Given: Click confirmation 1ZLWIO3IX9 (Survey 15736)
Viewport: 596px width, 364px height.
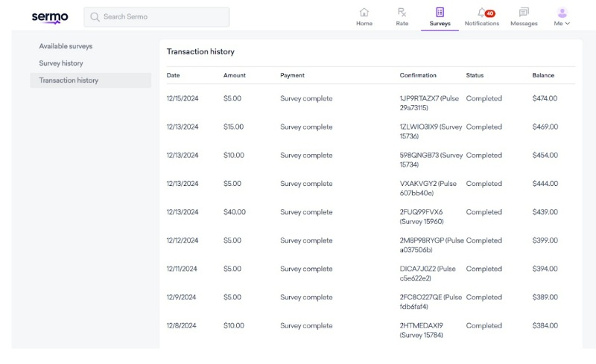Looking at the screenshot, I should pos(431,132).
